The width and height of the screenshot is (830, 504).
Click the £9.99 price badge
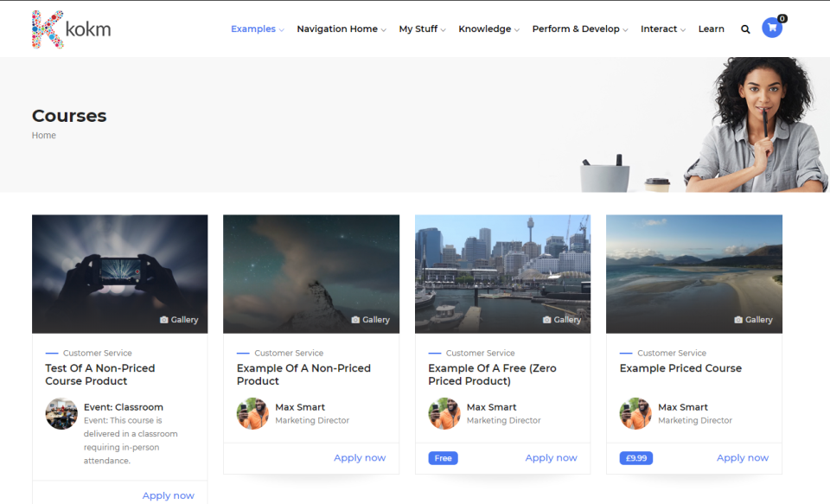pyautogui.click(x=635, y=458)
